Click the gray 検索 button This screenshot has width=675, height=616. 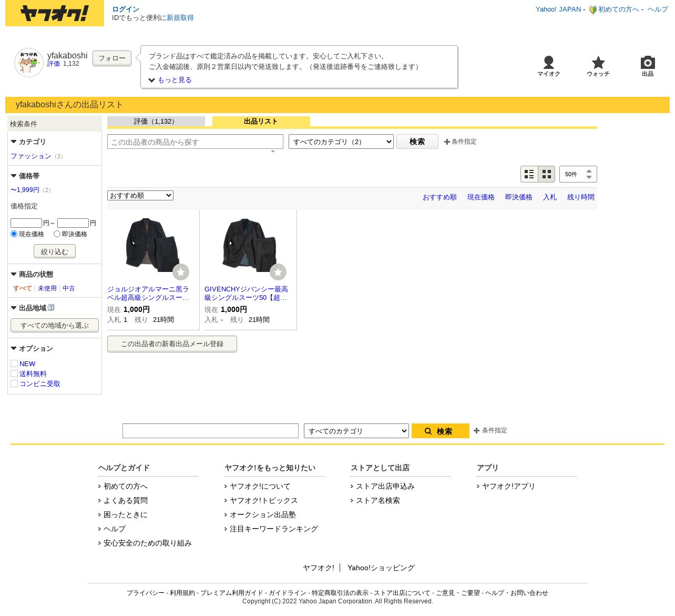[417, 142]
